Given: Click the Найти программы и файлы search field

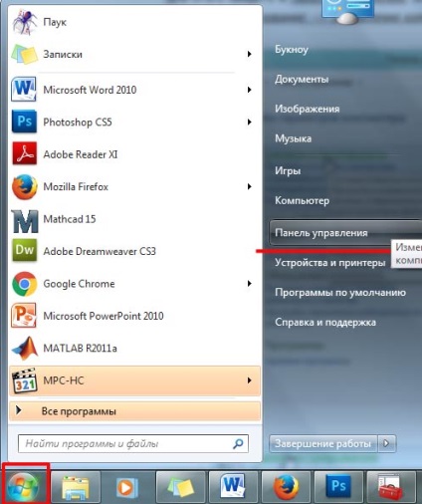Looking at the screenshot, I should coord(133,443).
